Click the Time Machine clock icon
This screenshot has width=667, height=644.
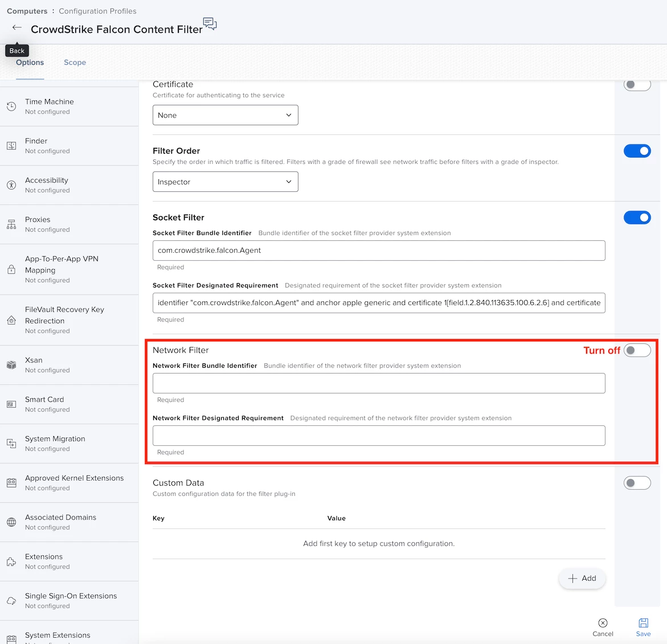point(11,106)
